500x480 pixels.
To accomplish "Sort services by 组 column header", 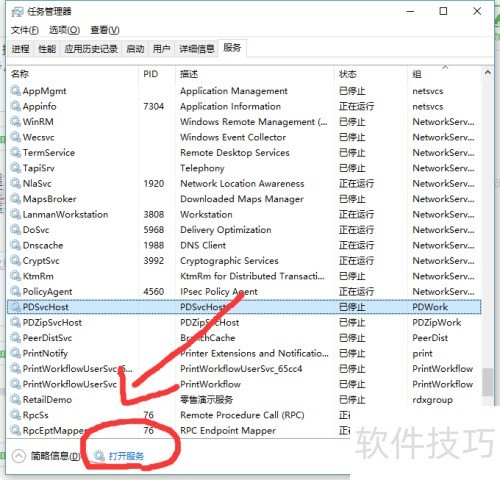I will coord(444,74).
